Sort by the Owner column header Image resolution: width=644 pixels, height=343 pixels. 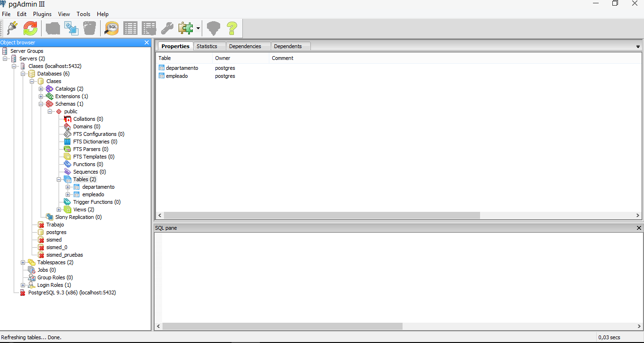240,58
